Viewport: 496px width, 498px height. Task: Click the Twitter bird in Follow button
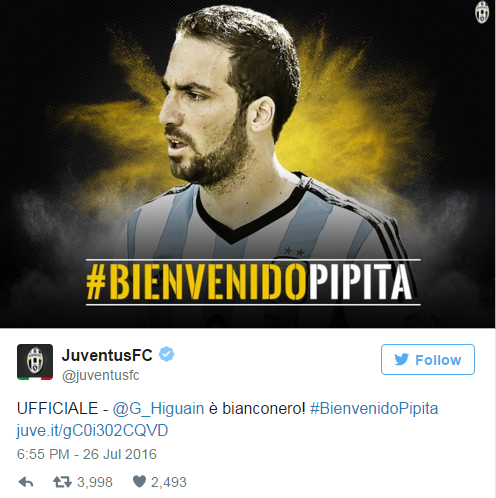401,360
